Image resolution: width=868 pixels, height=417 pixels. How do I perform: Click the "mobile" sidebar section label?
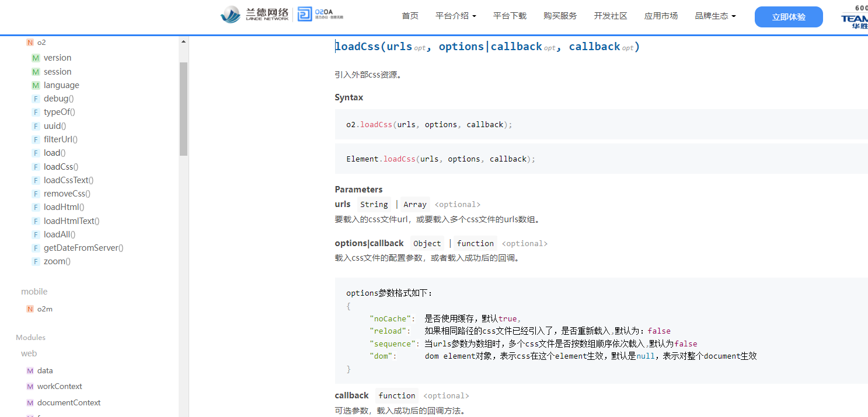(x=34, y=292)
